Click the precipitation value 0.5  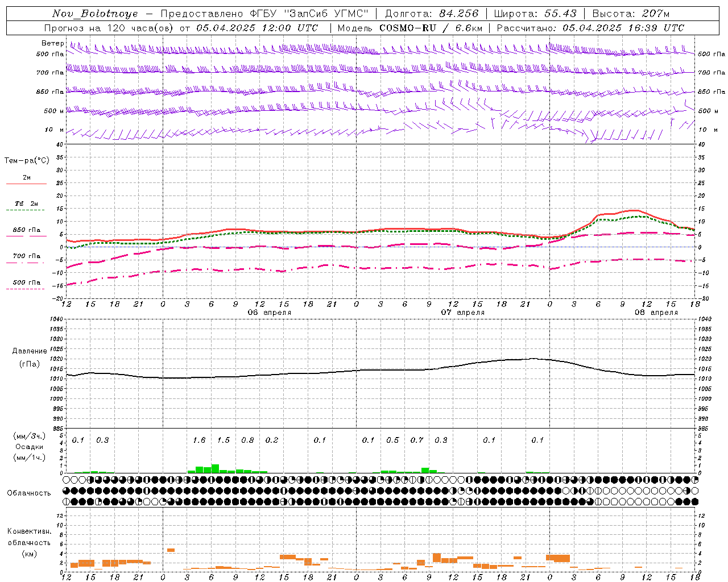[x=392, y=440]
